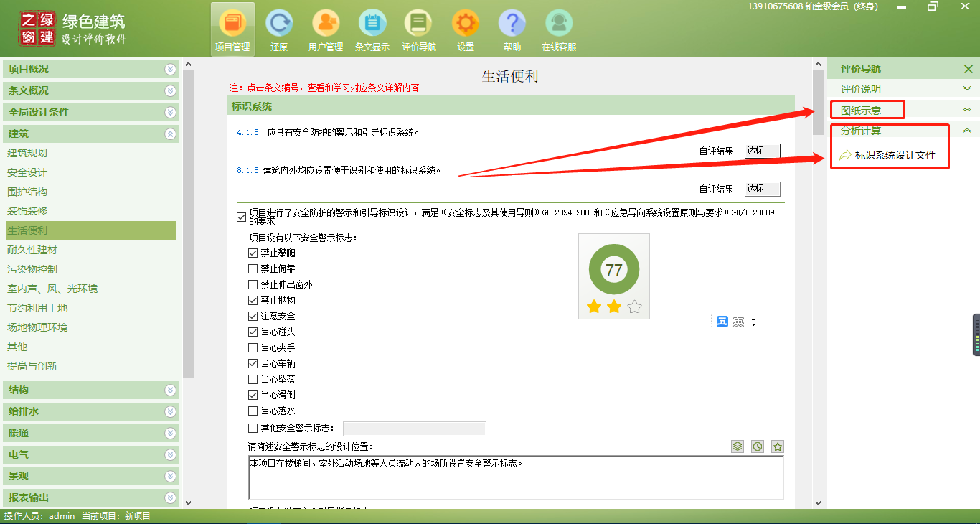Viewport: 980px width, 524px height.
Task: Click 其他安全警示标志 text input field
Action: point(415,429)
